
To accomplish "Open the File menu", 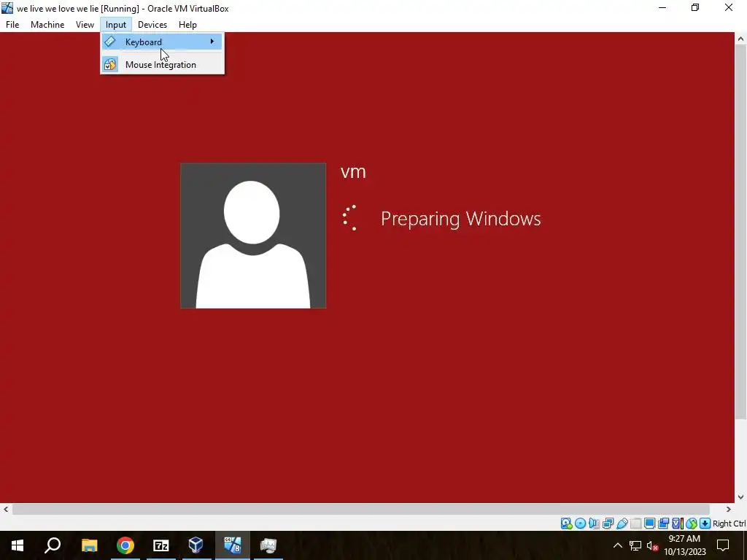I will tap(12, 25).
